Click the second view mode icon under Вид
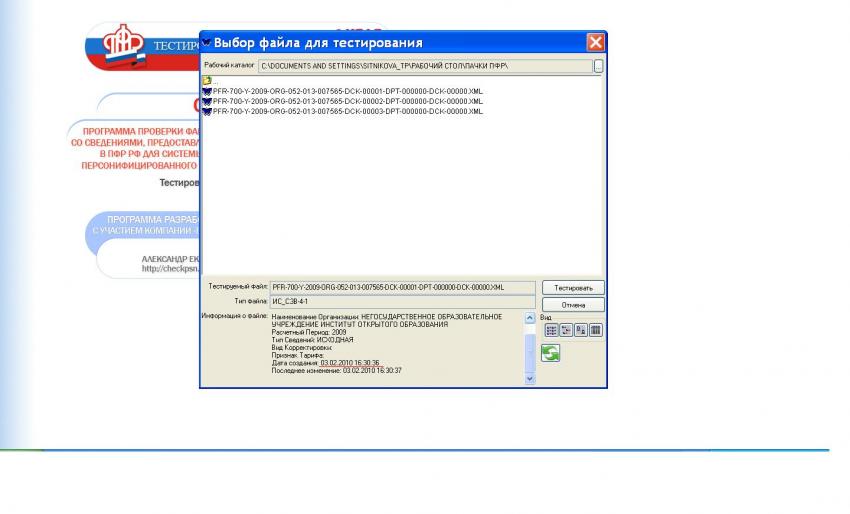This screenshot has height=514, width=850. point(566,330)
